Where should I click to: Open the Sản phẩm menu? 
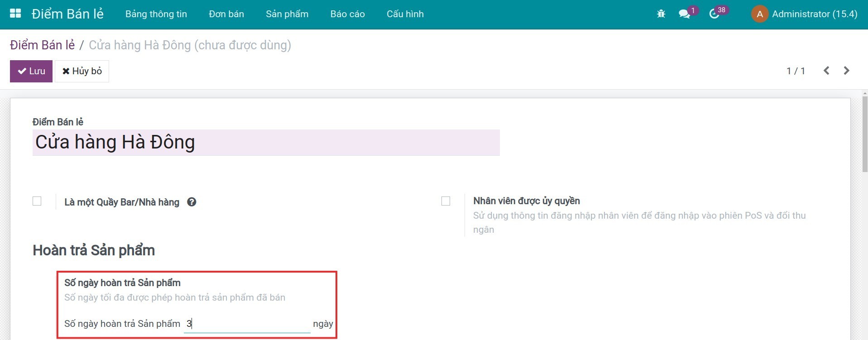pos(287,14)
